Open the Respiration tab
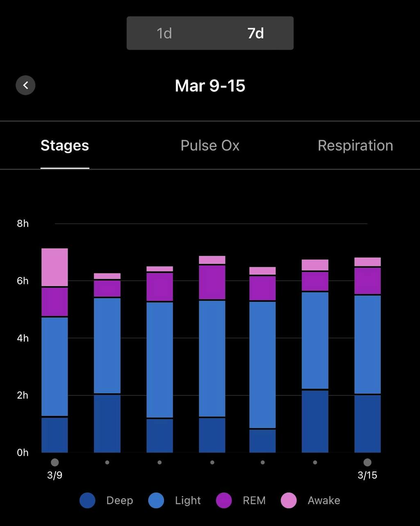 (355, 145)
